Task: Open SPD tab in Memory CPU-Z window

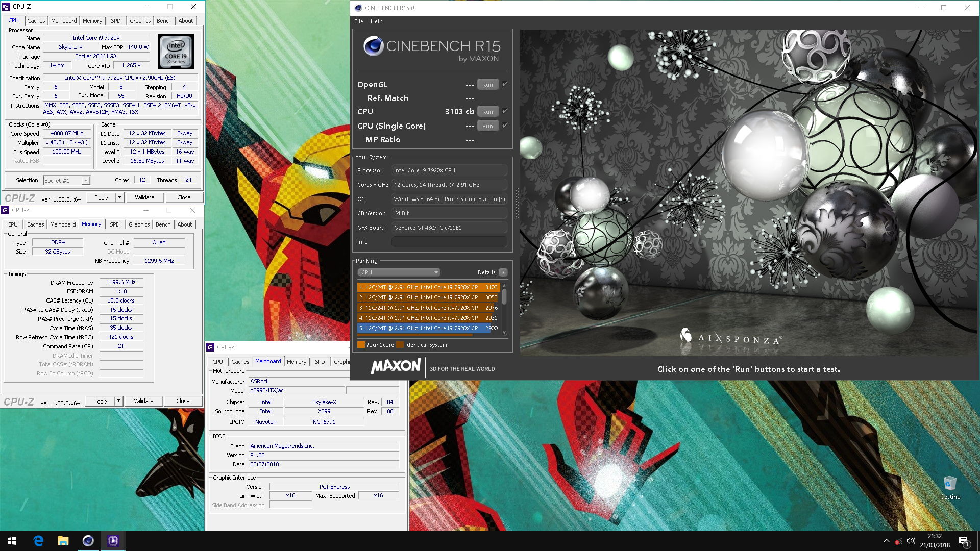Action: (x=115, y=224)
